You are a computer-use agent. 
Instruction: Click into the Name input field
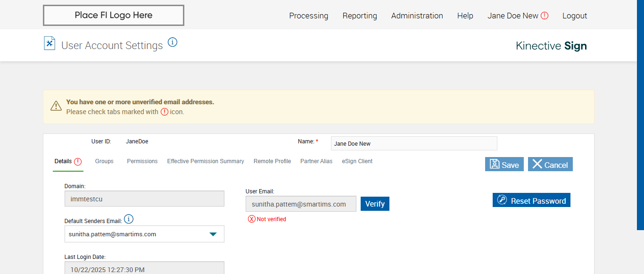414,143
